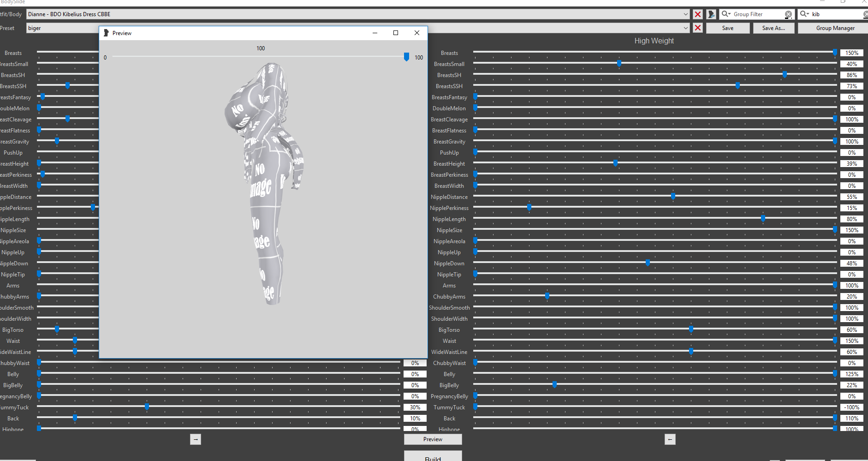Clear the Group Filter search field
868x461 pixels.
pos(788,14)
